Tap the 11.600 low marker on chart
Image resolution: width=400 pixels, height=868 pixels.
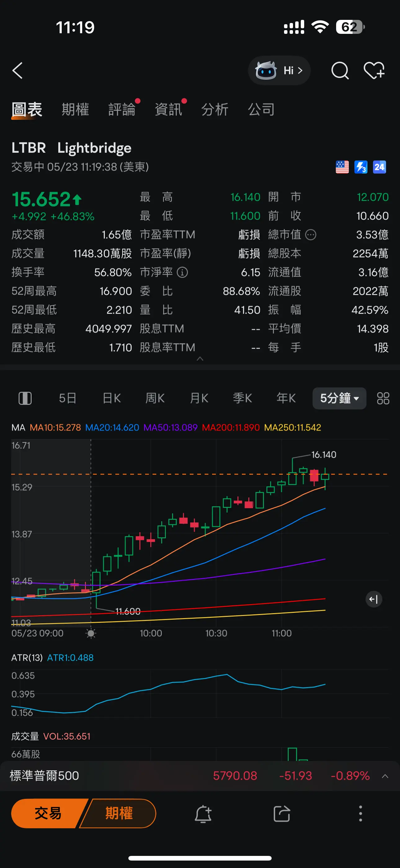(x=128, y=611)
